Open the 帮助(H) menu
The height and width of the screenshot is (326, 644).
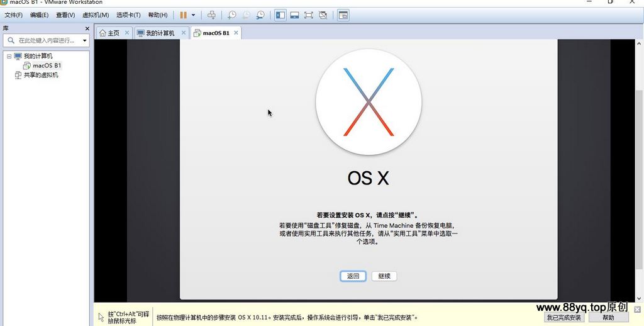tap(158, 15)
